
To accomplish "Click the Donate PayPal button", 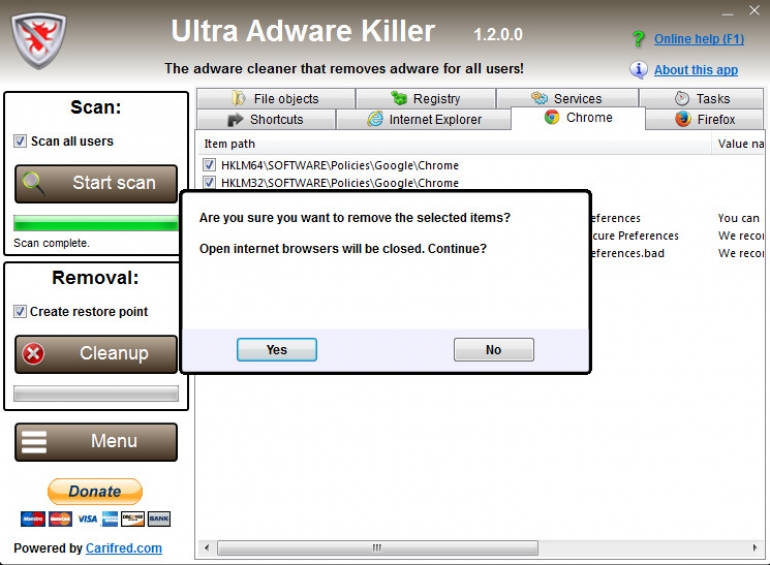I will click(95, 491).
